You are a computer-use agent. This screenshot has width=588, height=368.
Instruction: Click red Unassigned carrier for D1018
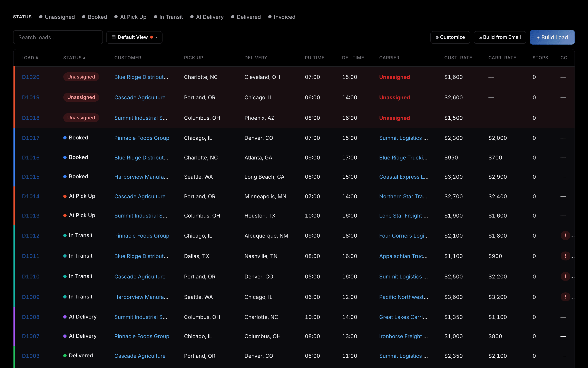394,118
